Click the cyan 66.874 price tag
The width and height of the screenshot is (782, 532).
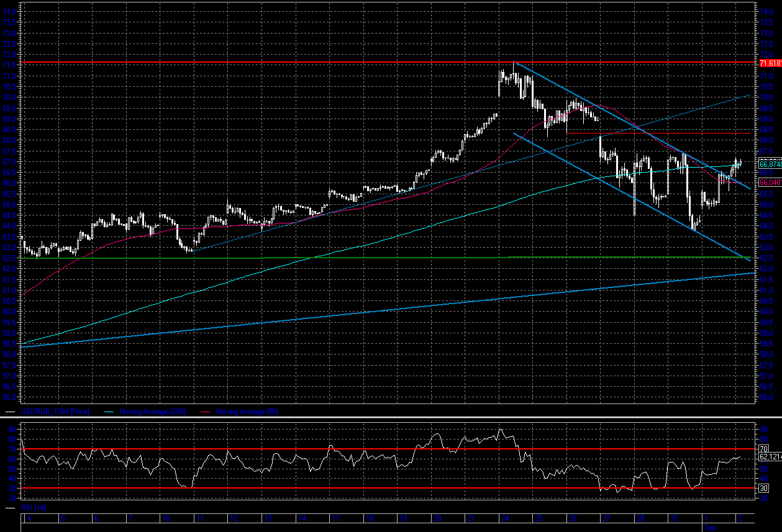pyautogui.click(x=770, y=164)
